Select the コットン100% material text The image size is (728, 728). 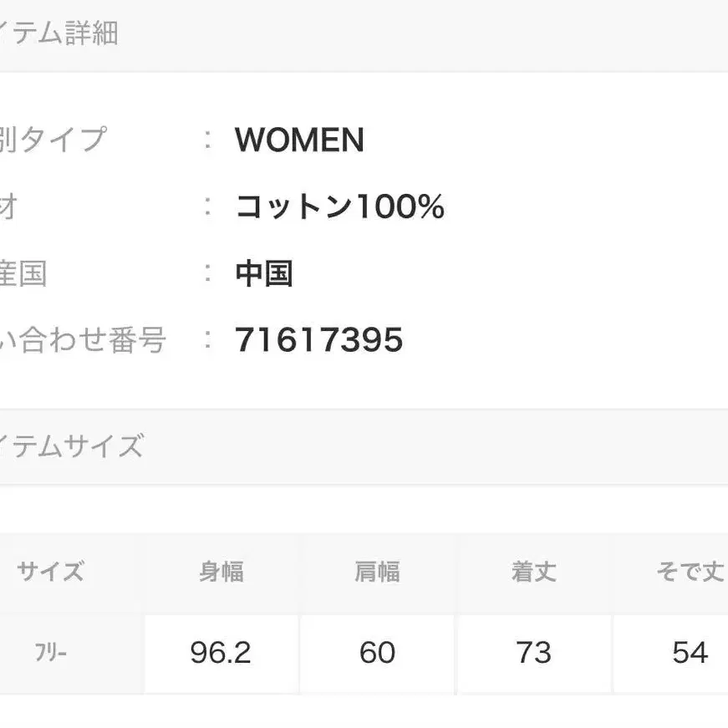[x=339, y=206]
